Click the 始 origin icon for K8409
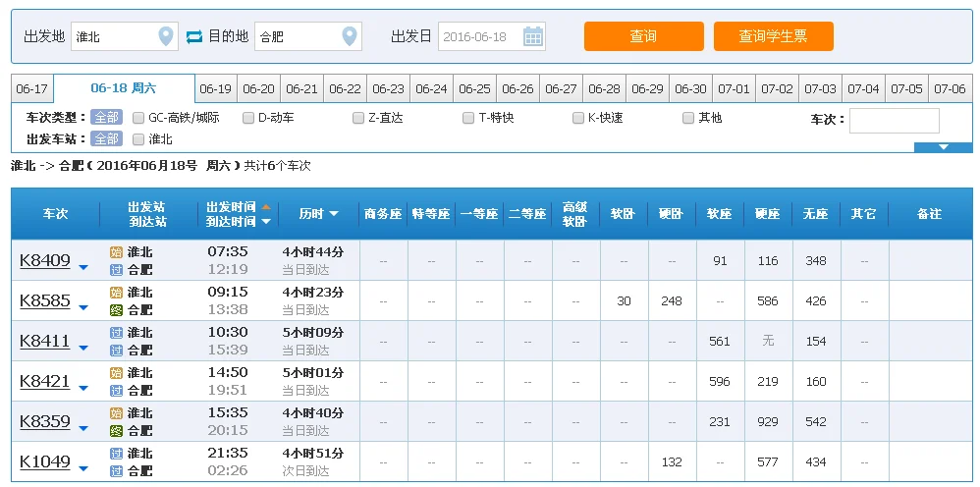Viewport: 980px width, 487px height. click(116, 252)
